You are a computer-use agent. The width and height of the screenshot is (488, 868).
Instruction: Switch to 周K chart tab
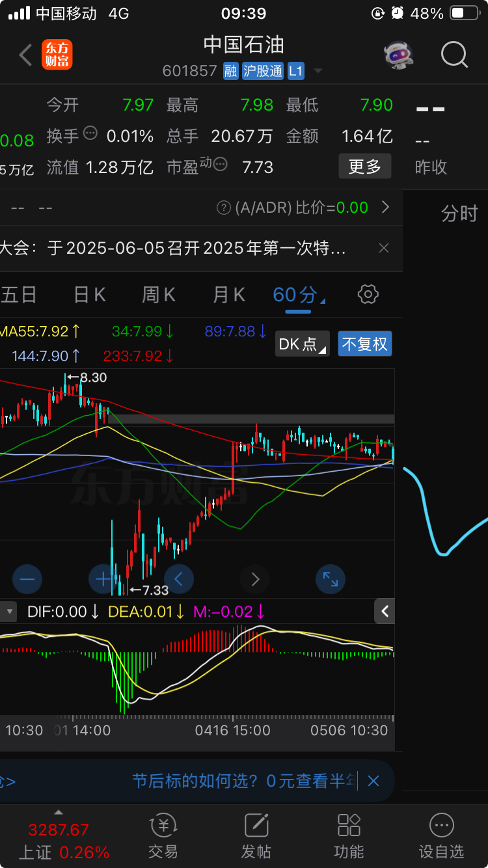[x=159, y=295]
